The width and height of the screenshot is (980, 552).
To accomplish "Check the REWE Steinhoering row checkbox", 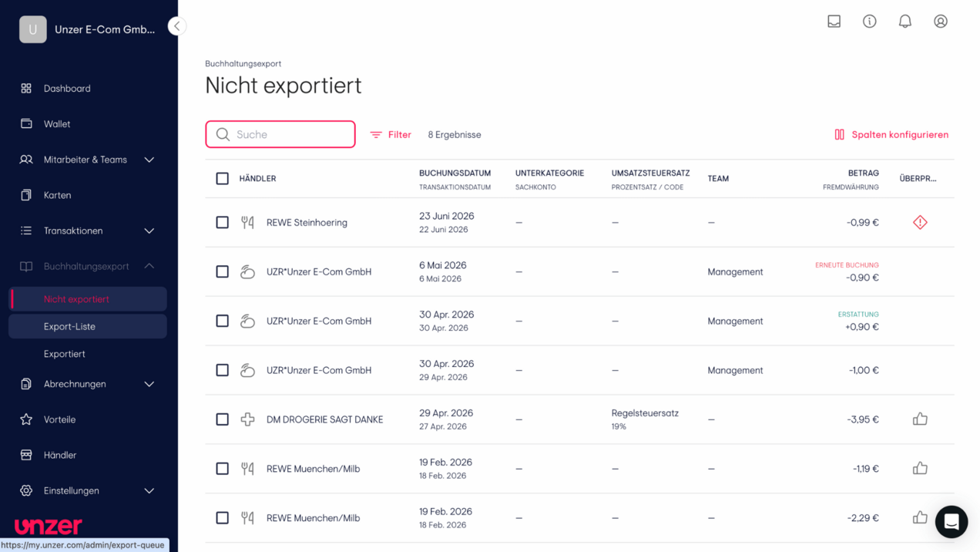I will coord(223,222).
